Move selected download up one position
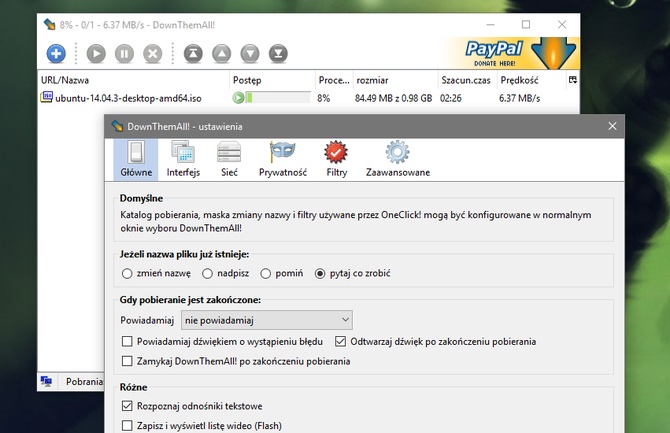670x433 pixels. point(222,54)
